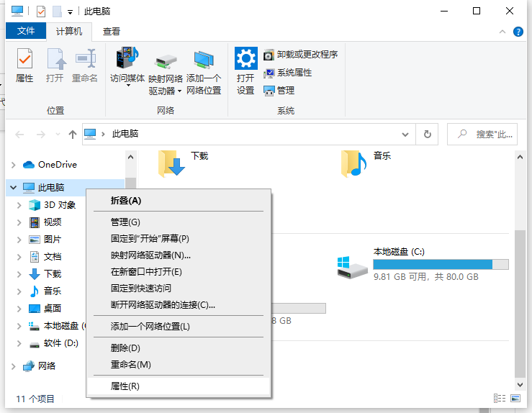Open the Map network drive (映射网络驱动器) dropdown arrow
The width and height of the screenshot is (532, 413).
(x=179, y=91)
